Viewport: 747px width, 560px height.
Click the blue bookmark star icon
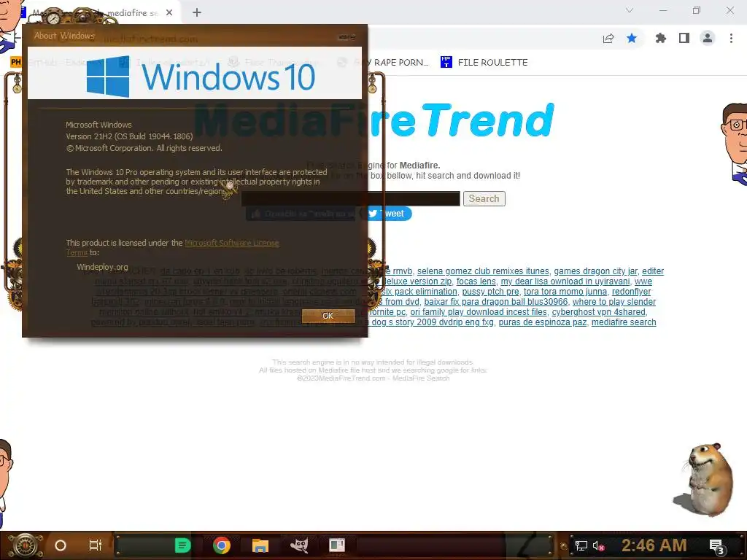[632, 38]
